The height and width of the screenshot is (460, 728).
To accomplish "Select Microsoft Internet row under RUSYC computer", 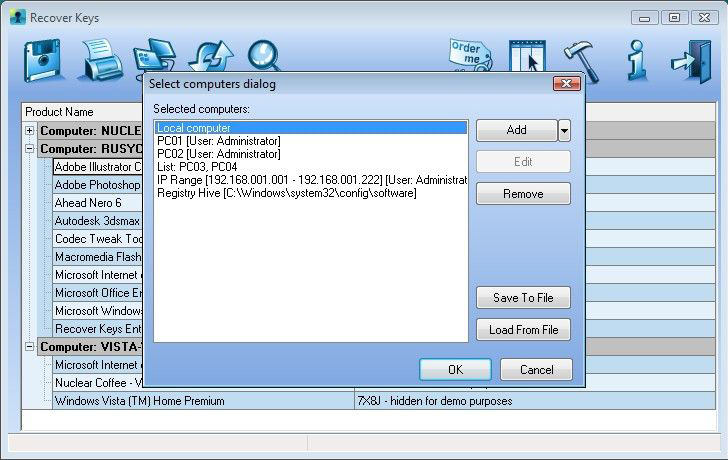I will [x=98, y=275].
